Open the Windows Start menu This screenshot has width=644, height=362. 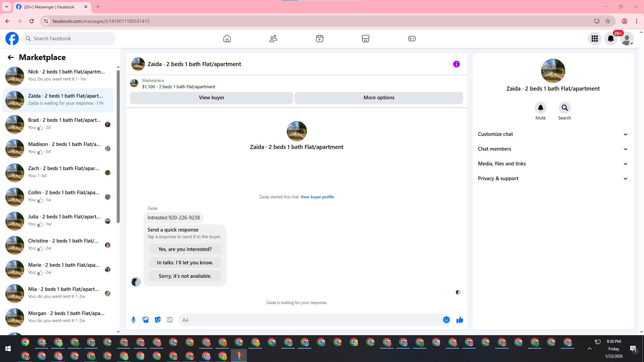pyautogui.click(x=8, y=349)
